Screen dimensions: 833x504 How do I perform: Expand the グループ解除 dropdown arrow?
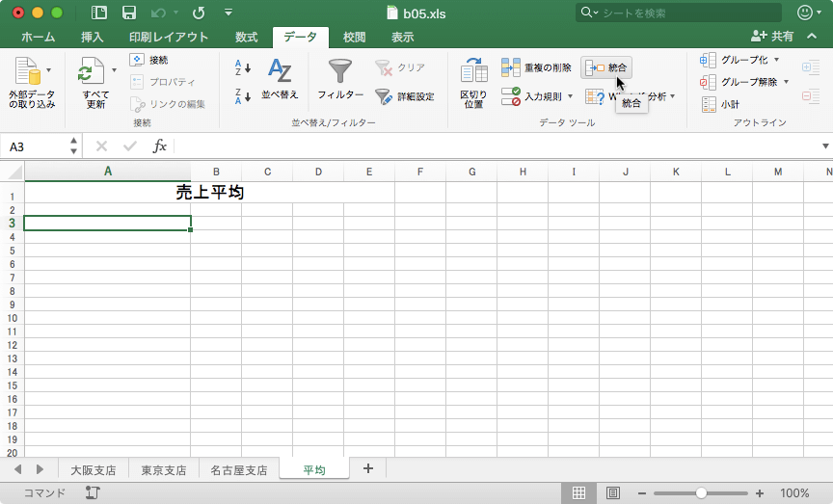coord(787,82)
